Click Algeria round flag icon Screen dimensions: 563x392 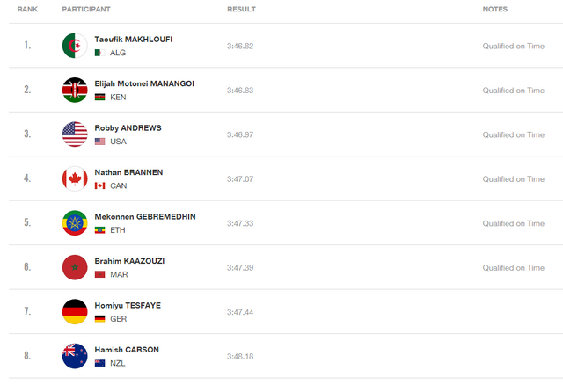75,46
